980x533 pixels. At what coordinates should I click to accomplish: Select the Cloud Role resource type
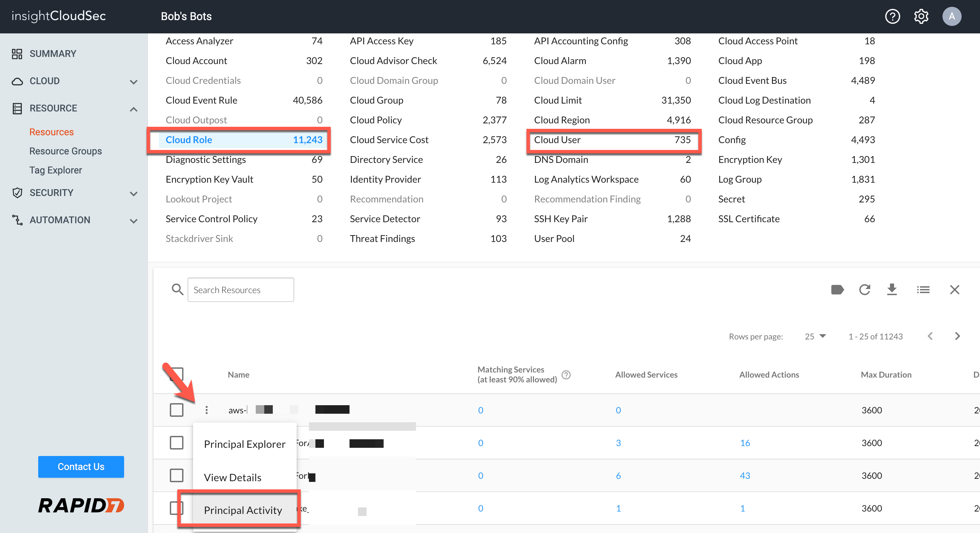pyautogui.click(x=244, y=139)
